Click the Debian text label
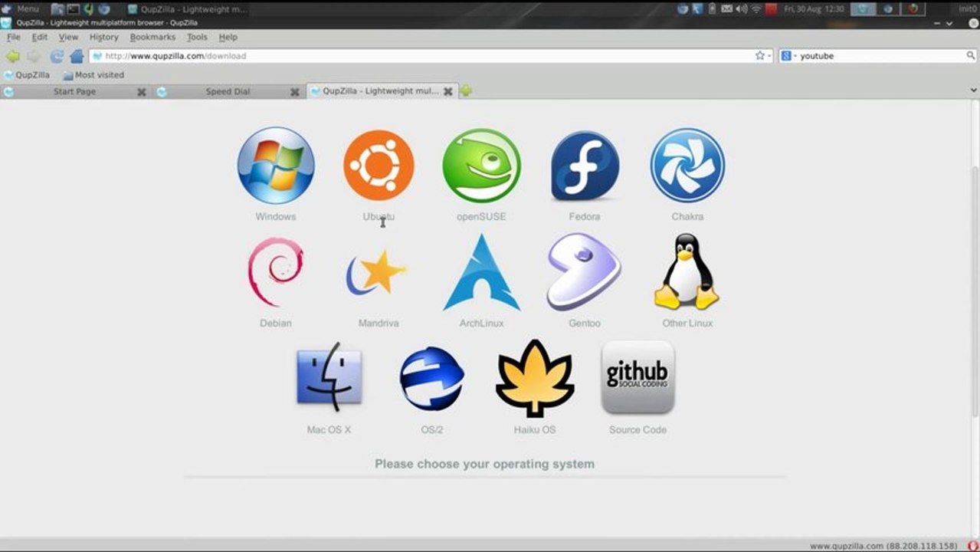 coord(276,324)
